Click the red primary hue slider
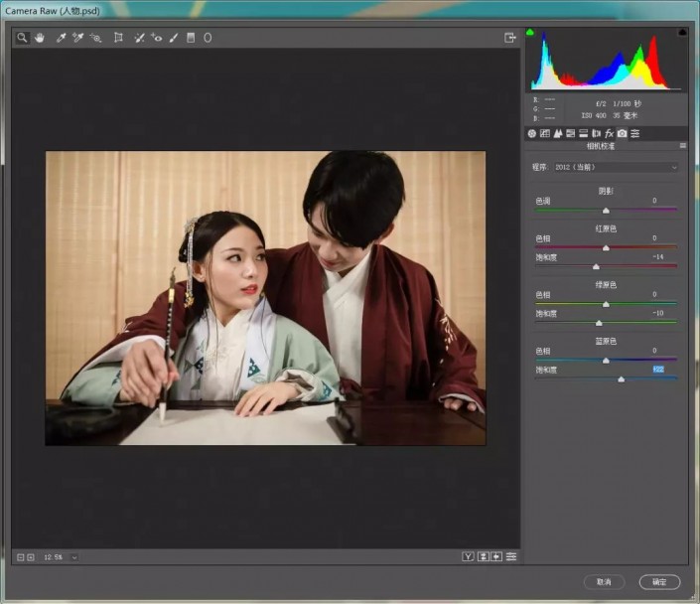This screenshot has height=604, width=700. point(606,247)
